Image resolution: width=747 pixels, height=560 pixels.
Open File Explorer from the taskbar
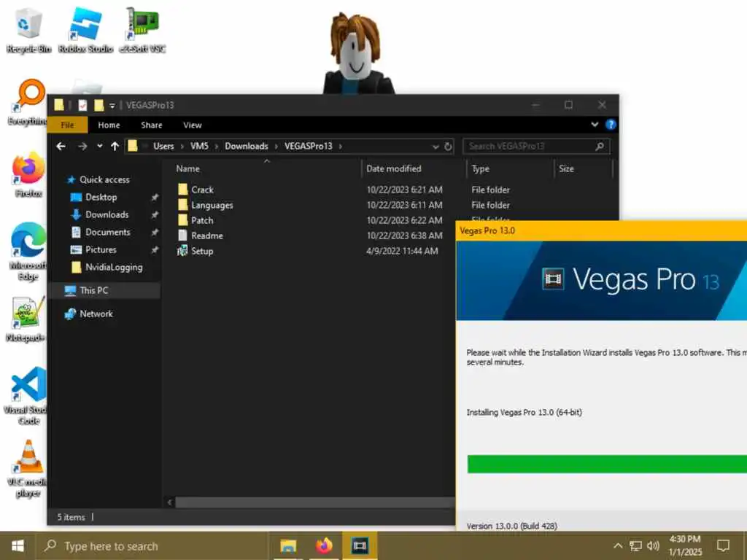click(x=287, y=545)
